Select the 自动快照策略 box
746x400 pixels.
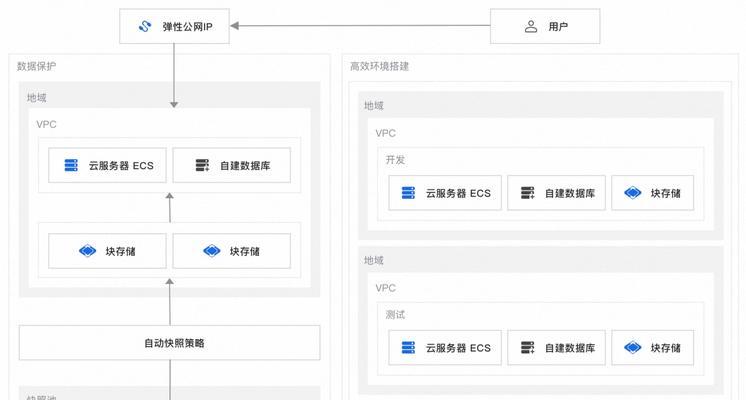pyautogui.click(x=169, y=342)
